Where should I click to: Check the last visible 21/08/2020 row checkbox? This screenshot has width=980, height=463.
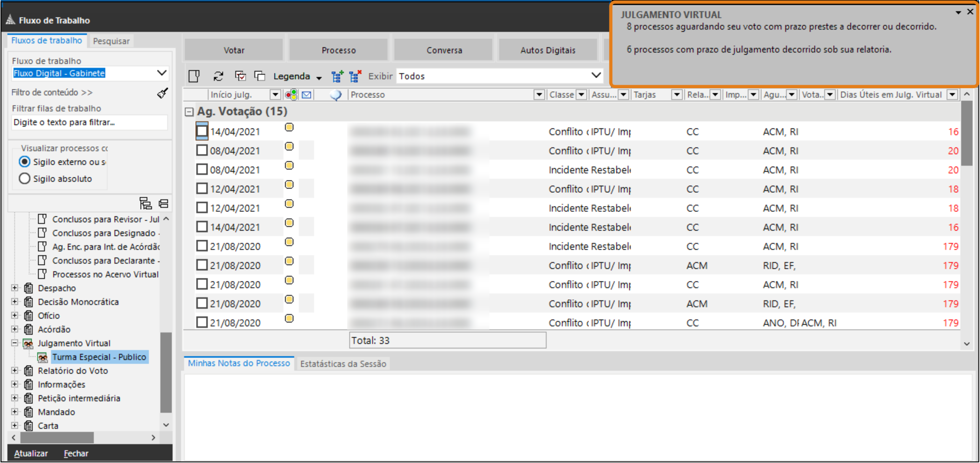[202, 322]
